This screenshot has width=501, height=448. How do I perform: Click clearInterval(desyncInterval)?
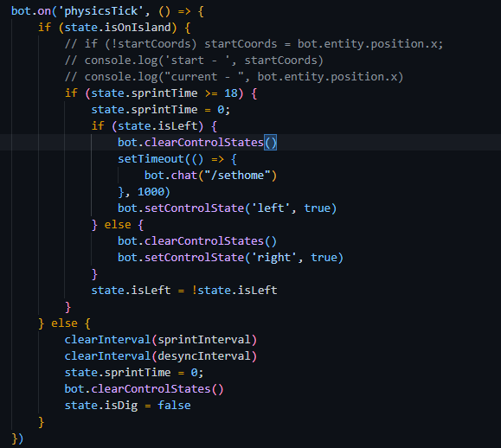(x=161, y=356)
